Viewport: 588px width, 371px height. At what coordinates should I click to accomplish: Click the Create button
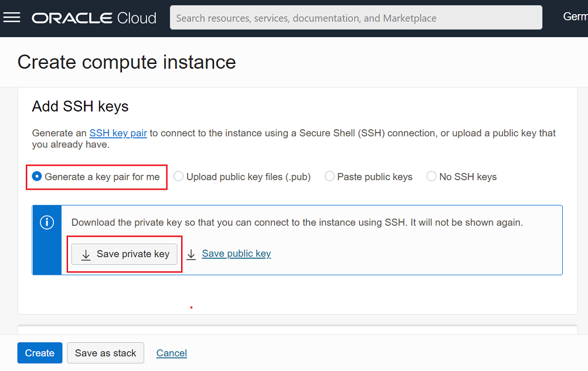(39, 353)
